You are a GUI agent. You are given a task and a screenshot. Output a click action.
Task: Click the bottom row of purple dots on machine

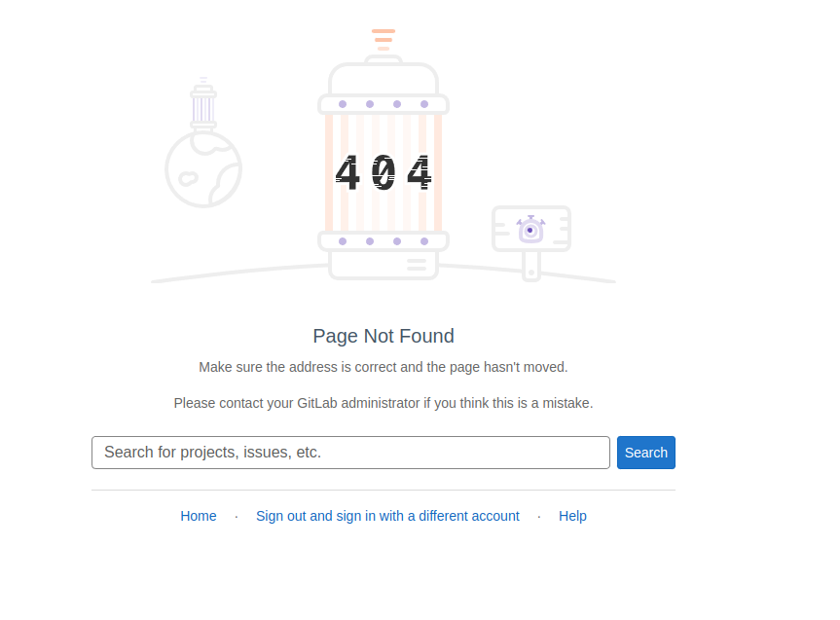(x=383, y=241)
